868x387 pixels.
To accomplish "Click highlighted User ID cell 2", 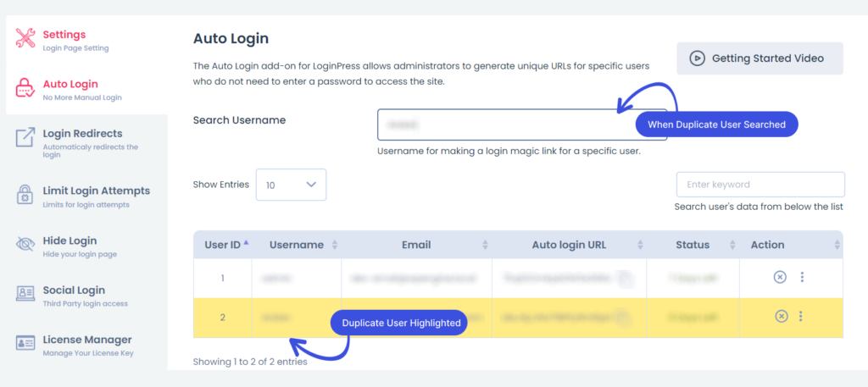I will coord(223,318).
